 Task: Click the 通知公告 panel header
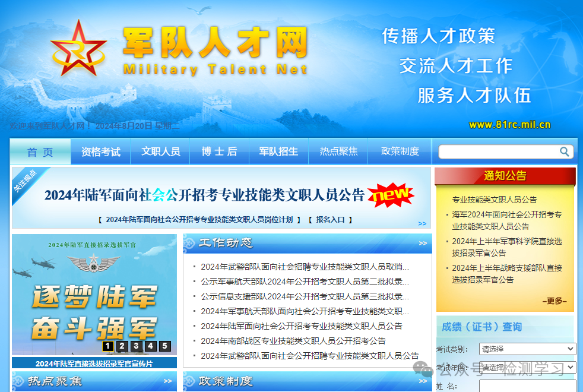(x=505, y=176)
